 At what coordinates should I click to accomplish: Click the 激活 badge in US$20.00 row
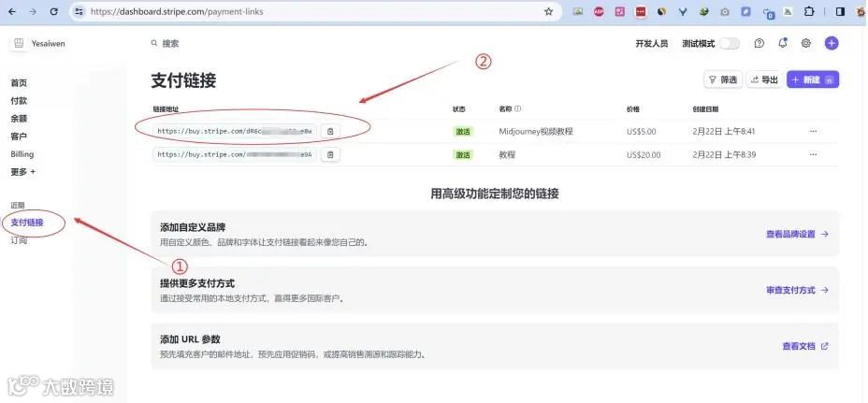[x=463, y=154]
